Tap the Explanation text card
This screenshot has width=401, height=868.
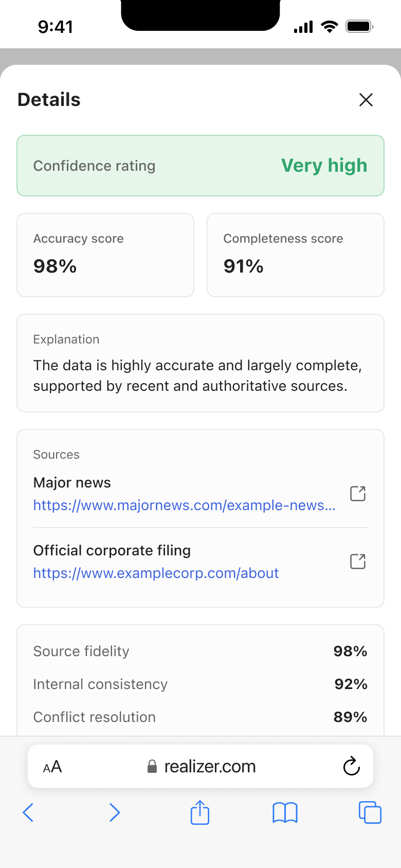pyautogui.click(x=200, y=363)
